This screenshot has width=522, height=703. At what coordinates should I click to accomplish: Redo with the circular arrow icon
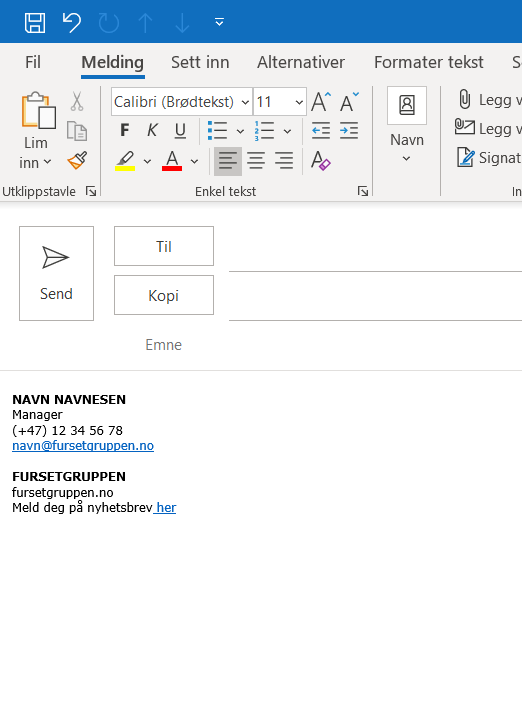click(109, 23)
